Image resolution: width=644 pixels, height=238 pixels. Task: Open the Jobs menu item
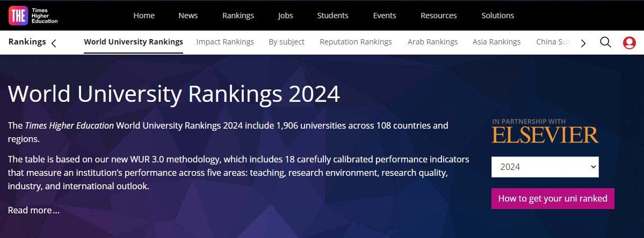tap(285, 16)
